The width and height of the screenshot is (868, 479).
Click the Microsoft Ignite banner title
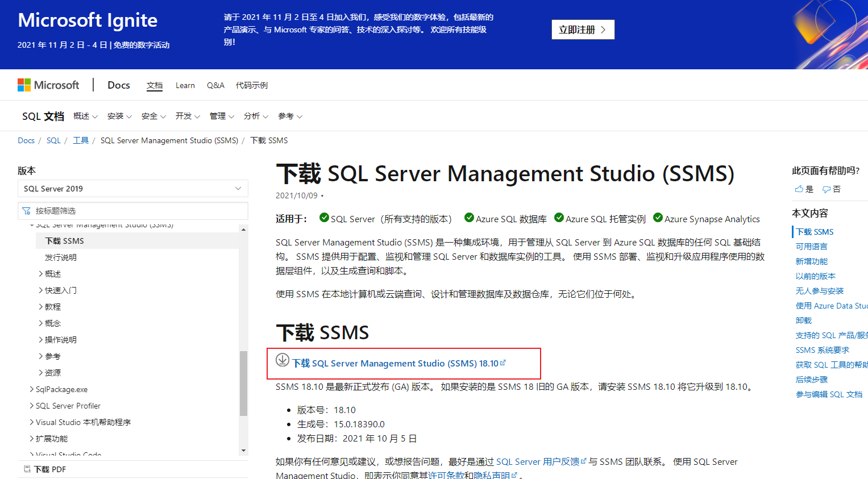click(88, 20)
